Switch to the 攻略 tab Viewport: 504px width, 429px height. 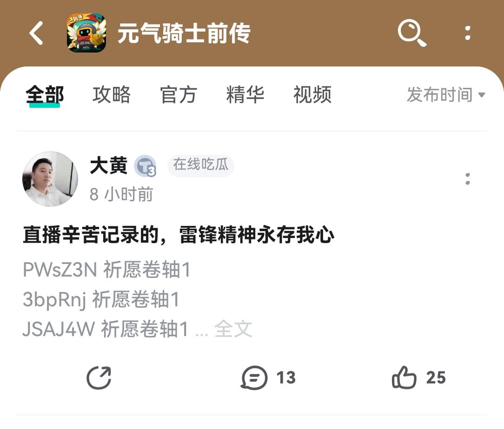pyautogui.click(x=112, y=95)
